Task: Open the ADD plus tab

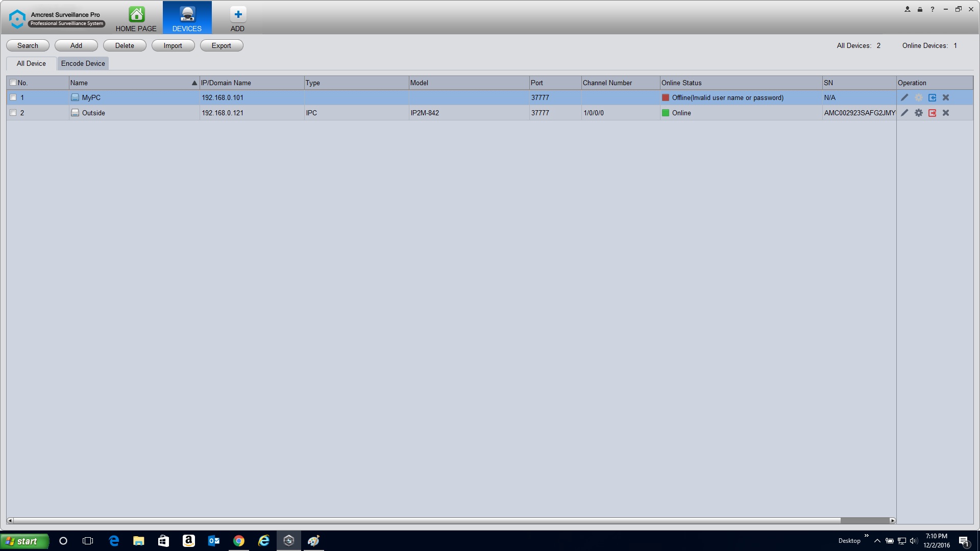Action: pyautogui.click(x=237, y=19)
